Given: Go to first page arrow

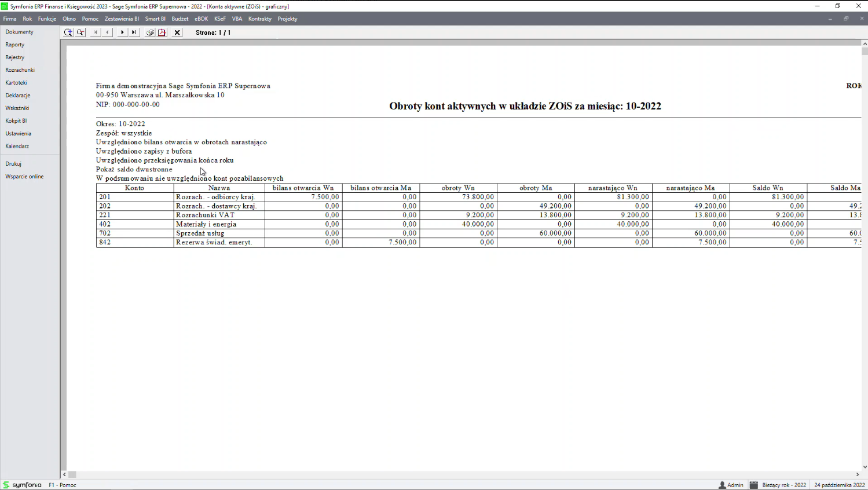Looking at the screenshot, I should coord(96,32).
